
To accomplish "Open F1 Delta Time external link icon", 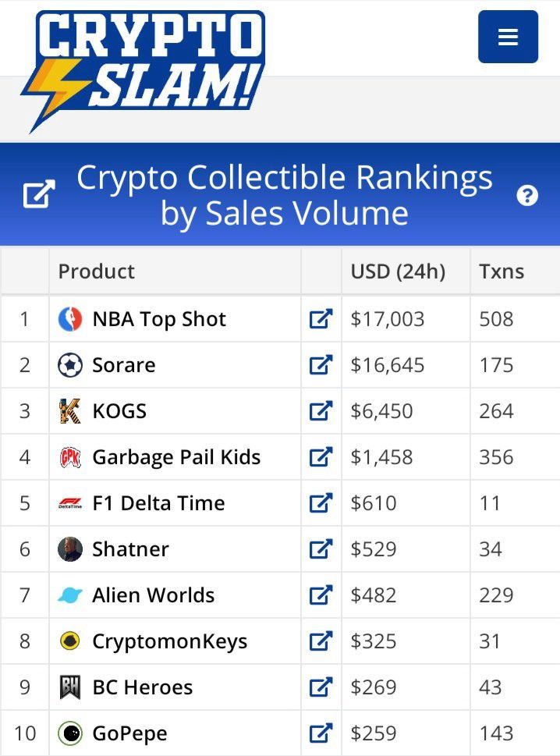I will (x=321, y=503).
